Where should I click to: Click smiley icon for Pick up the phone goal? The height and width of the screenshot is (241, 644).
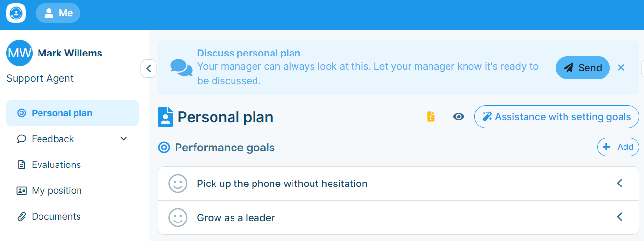point(178,184)
